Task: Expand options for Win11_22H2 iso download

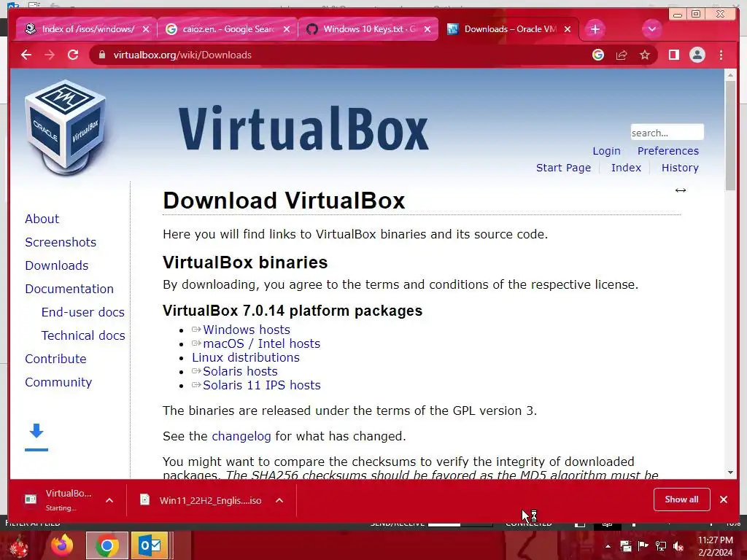Action: (x=279, y=500)
